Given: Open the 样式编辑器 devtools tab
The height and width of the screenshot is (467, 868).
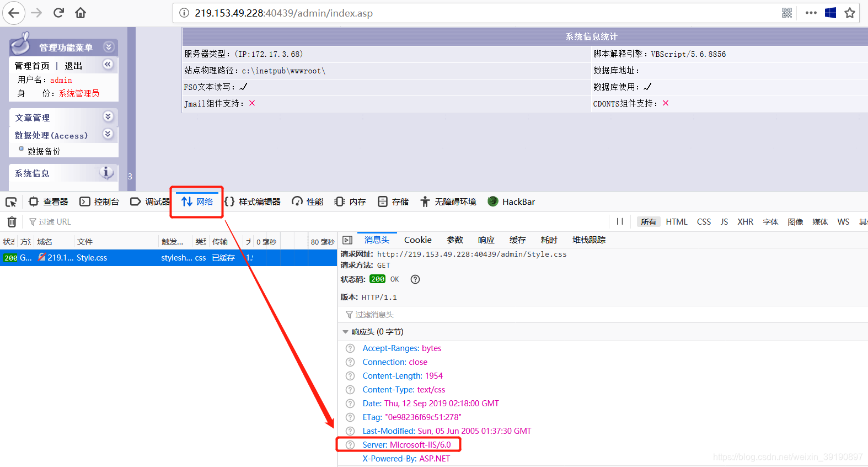Looking at the screenshot, I should (x=253, y=202).
